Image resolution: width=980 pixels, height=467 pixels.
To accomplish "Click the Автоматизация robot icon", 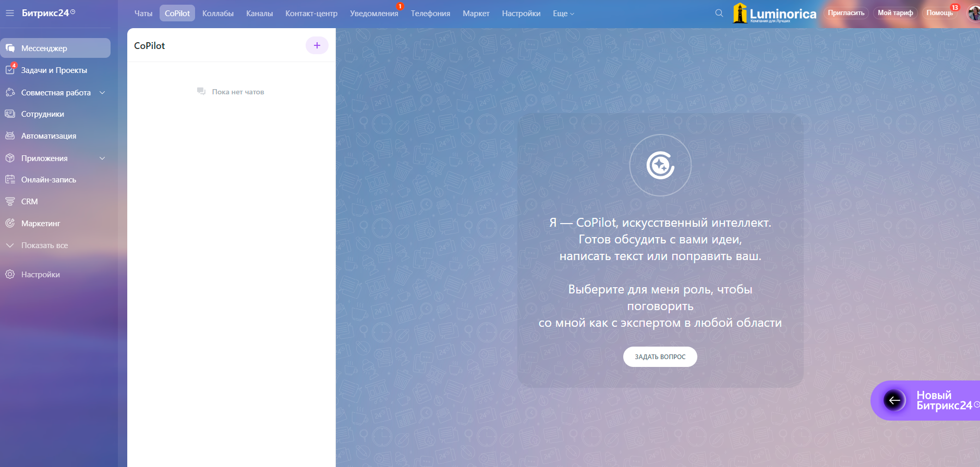I will pos(10,136).
